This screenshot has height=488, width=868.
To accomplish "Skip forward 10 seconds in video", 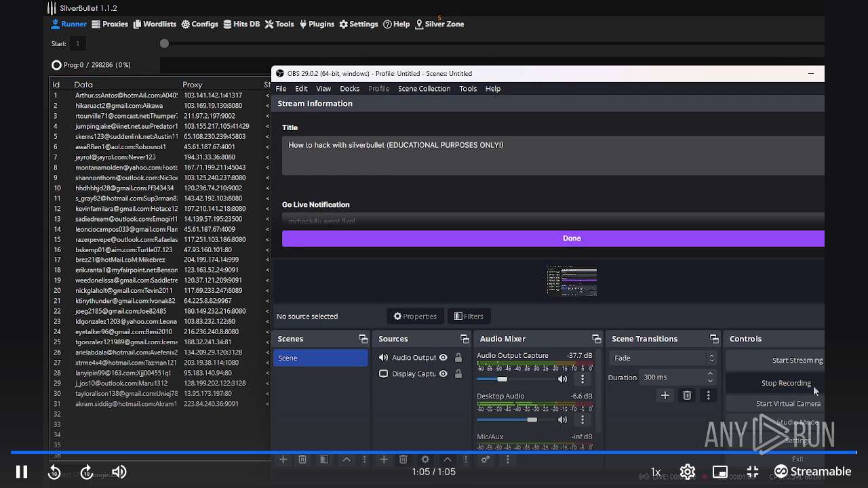I will click(86, 472).
